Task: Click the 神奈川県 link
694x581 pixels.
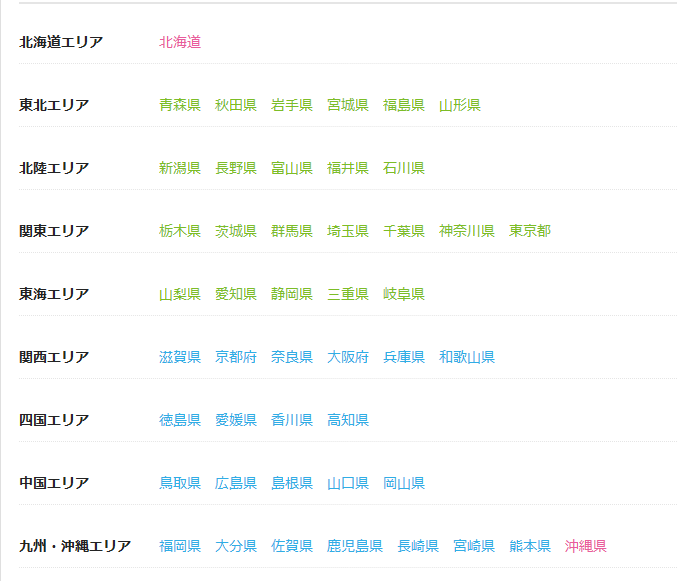Action: click(467, 231)
